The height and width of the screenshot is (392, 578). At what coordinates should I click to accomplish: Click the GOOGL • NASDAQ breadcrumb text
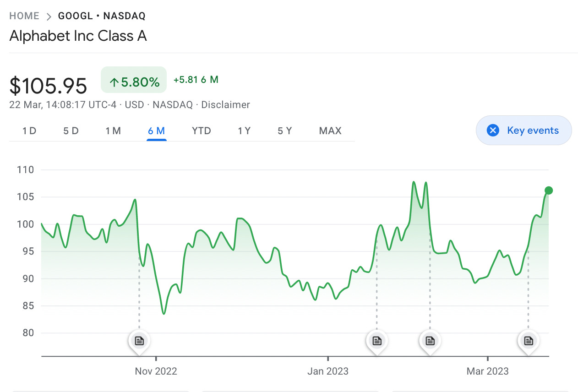(x=102, y=16)
